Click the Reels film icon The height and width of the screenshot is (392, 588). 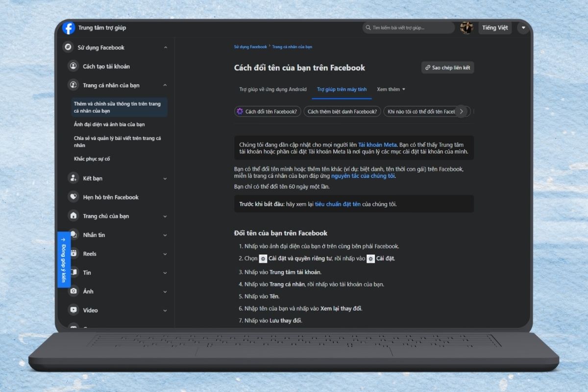click(x=73, y=254)
